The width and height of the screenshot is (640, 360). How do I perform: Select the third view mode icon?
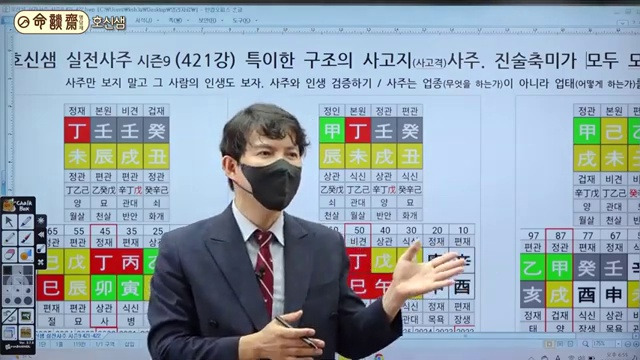tap(570, 344)
